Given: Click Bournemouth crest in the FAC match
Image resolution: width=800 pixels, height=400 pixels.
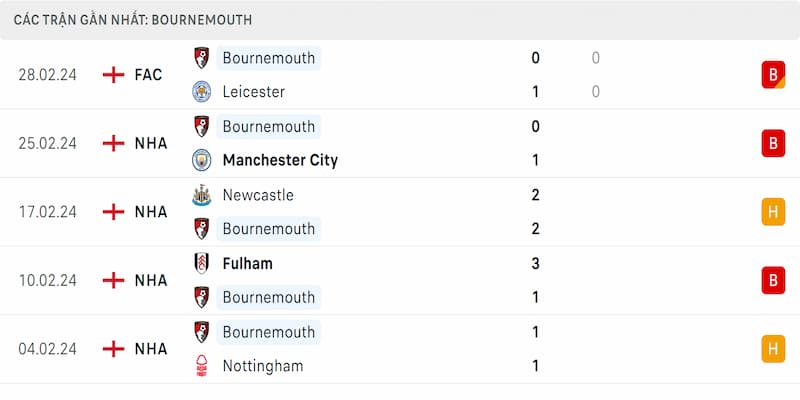Looking at the screenshot, I should (x=202, y=58).
